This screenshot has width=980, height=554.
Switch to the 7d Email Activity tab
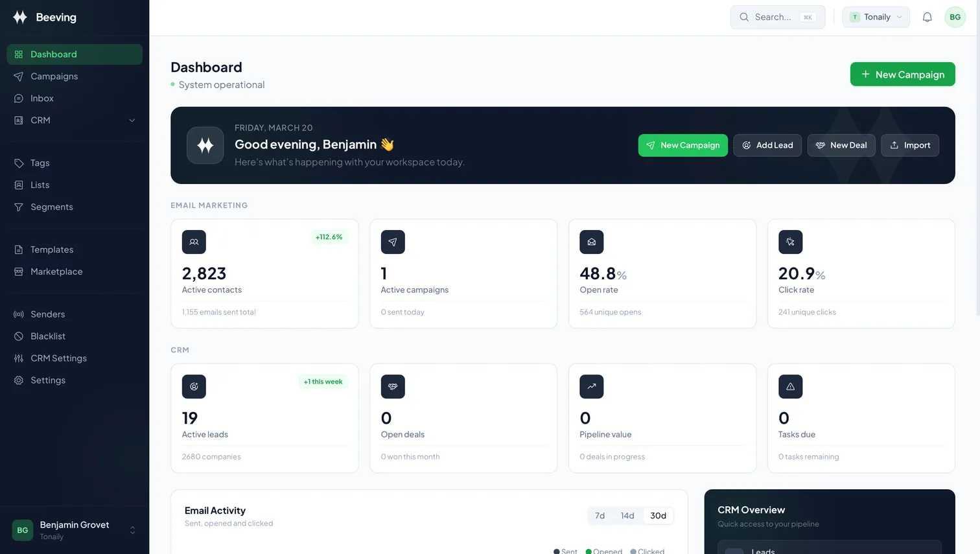(x=600, y=516)
